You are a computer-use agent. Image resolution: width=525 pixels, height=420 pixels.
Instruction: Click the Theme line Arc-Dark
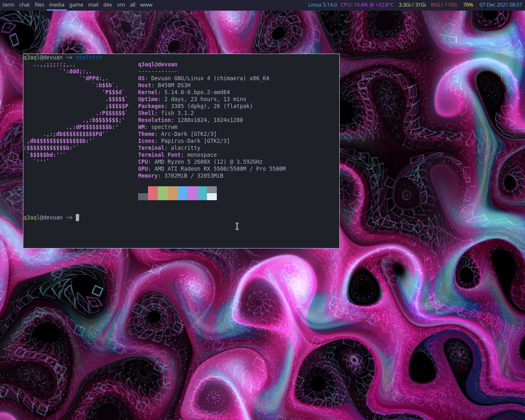coord(177,134)
